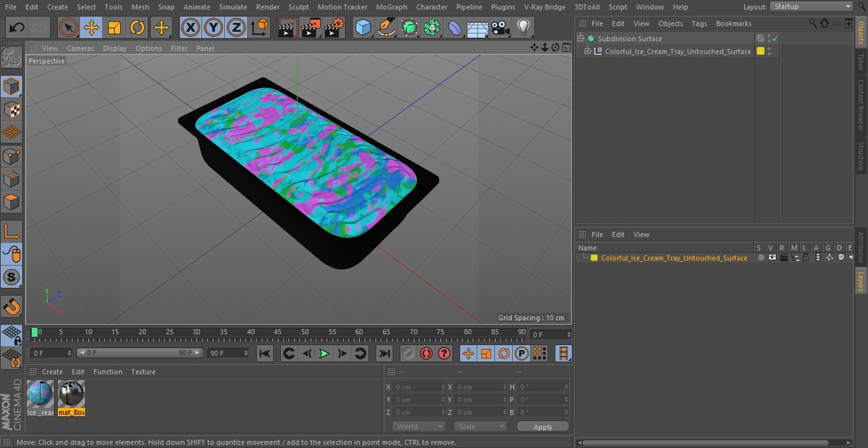This screenshot has width=868, height=448.
Task: Click Go to Start of timeline
Action: point(265,353)
